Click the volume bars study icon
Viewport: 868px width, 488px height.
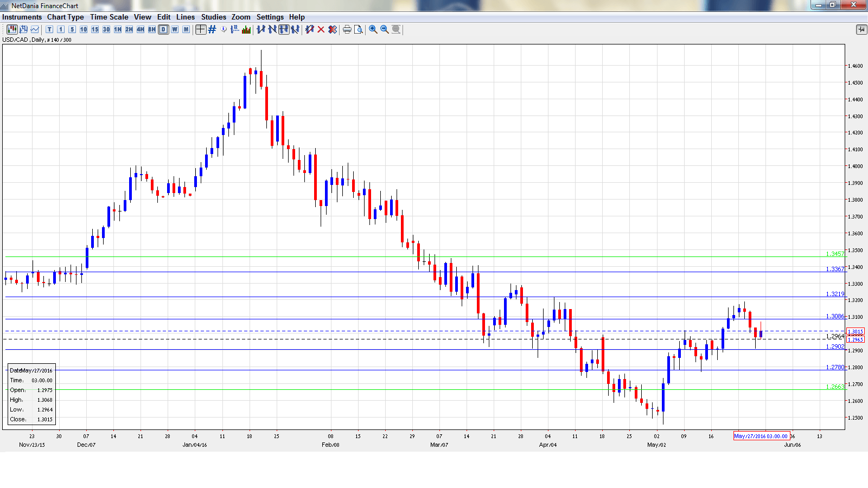[x=246, y=29]
